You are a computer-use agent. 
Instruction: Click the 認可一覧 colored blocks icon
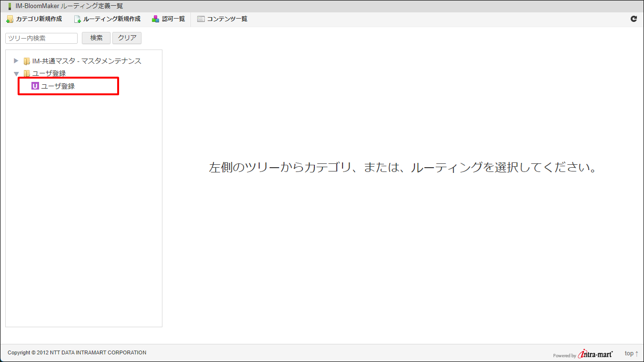click(156, 19)
